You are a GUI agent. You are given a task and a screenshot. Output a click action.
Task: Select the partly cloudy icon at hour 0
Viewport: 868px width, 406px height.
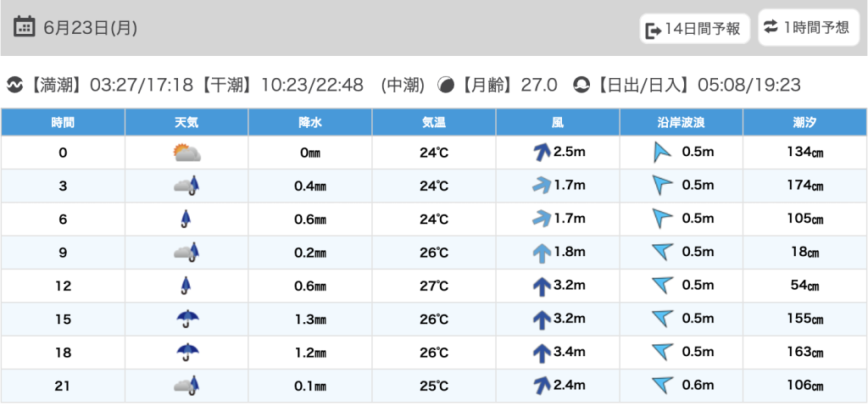coord(186,153)
